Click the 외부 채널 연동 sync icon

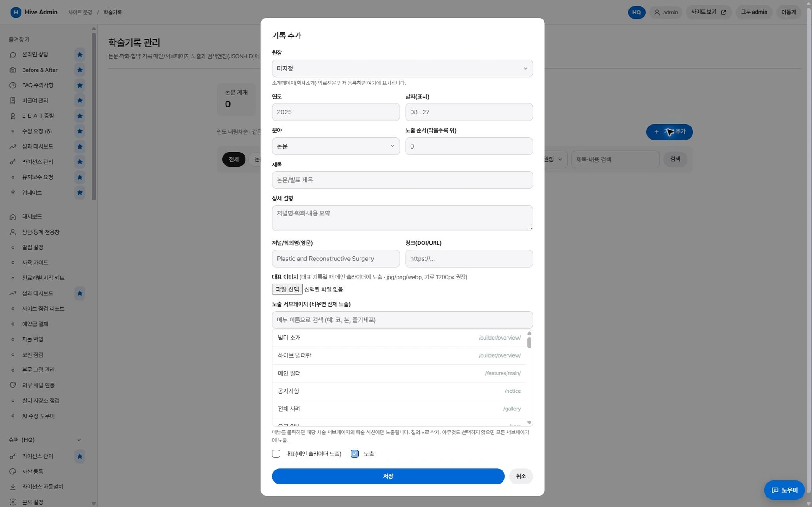click(13, 386)
